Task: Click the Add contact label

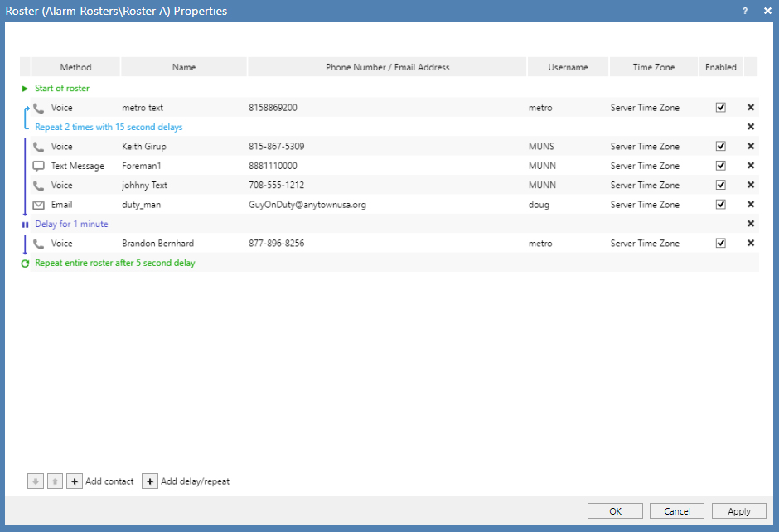Action: click(x=109, y=481)
